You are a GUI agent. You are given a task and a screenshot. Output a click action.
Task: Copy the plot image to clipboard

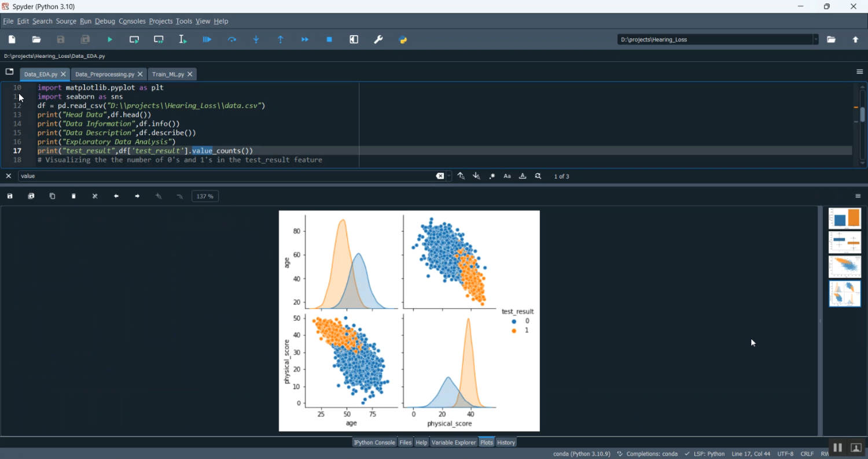[x=53, y=197]
